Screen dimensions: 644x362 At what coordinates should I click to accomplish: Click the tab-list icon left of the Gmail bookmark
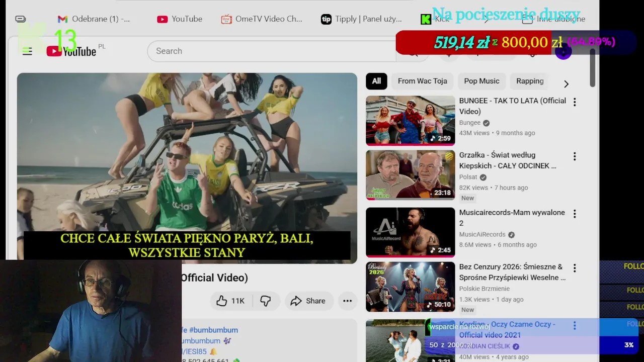coord(21,19)
